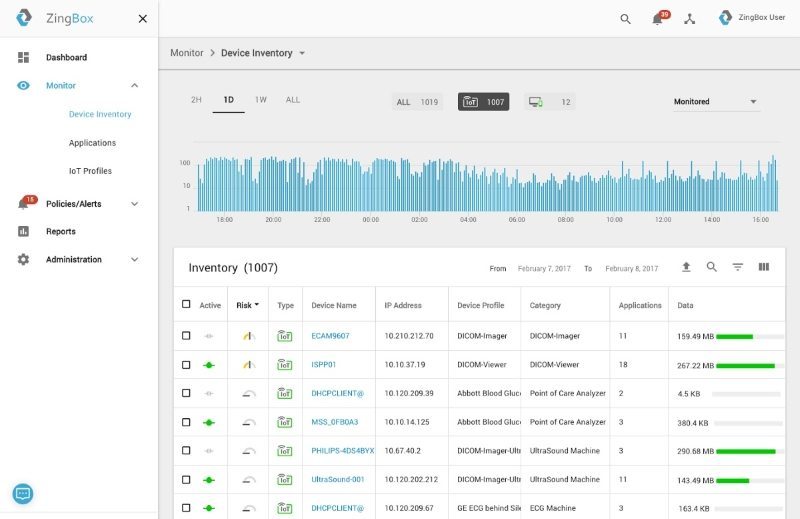
Task: Click the Monitor eye icon
Action: [23, 85]
